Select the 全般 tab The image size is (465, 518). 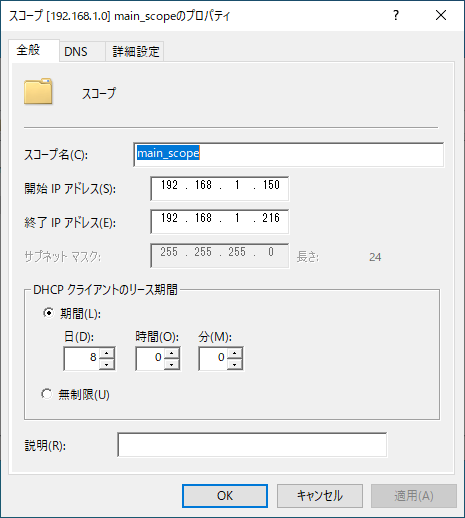(x=29, y=50)
